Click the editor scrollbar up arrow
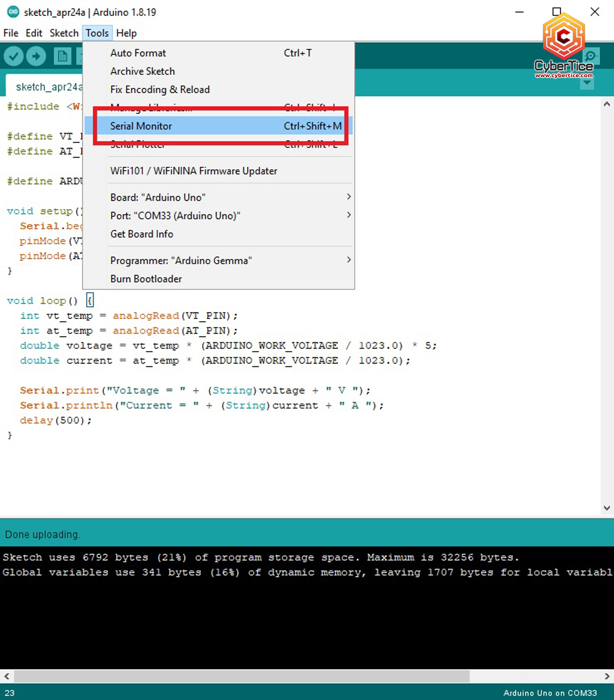Image resolution: width=614 pixels, height=700 pixels. (x=607, y=104)
